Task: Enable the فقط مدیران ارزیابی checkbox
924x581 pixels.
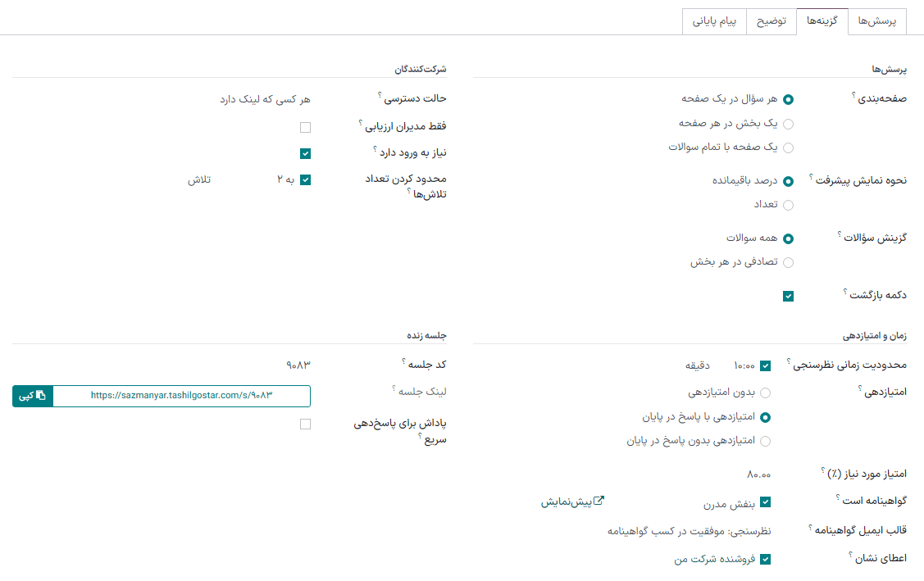Action: click(305, 127)
